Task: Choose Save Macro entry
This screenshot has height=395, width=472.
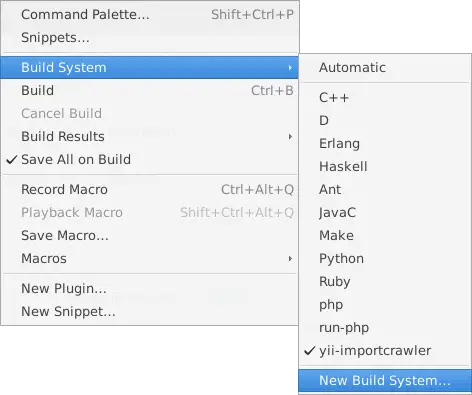Action: [149, 235]
